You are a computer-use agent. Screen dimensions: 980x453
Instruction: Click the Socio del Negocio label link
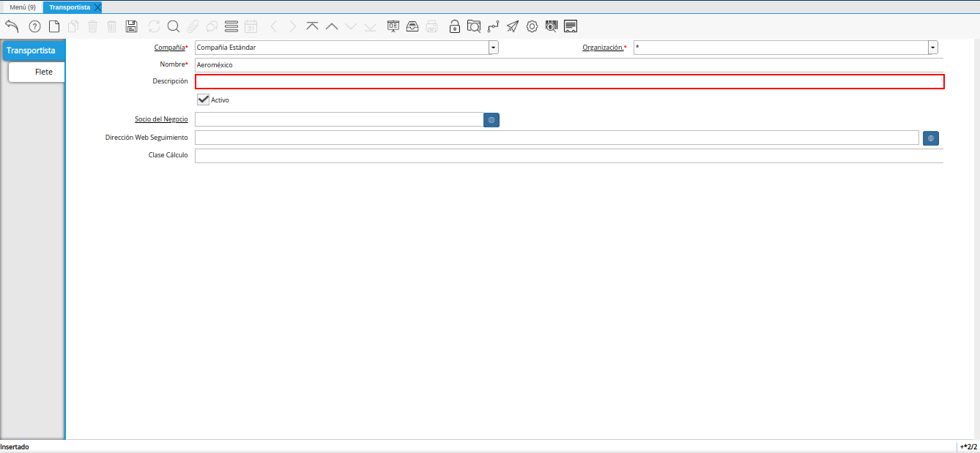(161, 119)
